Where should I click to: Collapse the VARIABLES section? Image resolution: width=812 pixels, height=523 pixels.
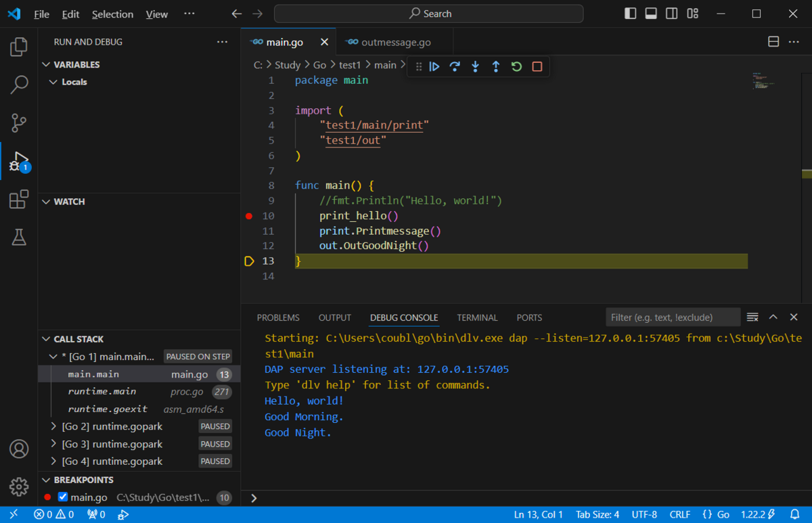[46, 64]
